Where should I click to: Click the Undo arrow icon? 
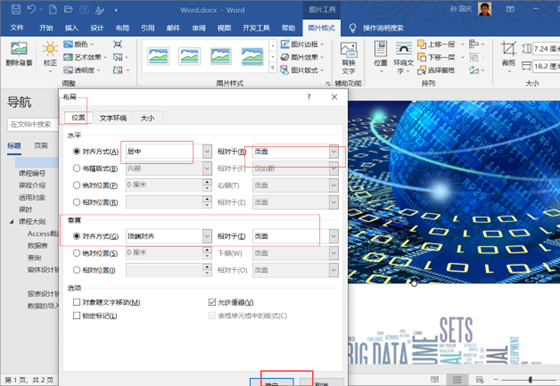tap(31, 10)
